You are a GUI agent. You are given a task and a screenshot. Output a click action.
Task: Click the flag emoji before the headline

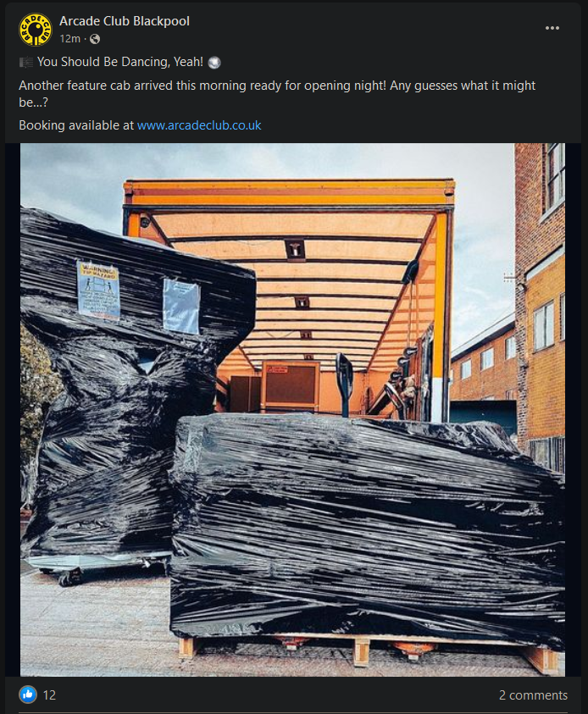pyautogui.click(x=26, y=63)
